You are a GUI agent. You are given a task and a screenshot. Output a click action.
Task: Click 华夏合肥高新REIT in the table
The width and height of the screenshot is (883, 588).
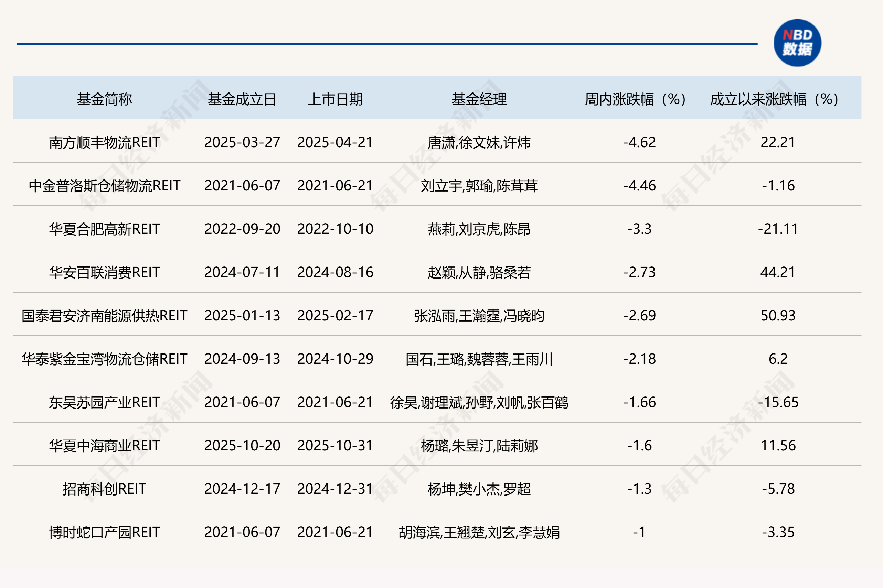[x=104, y=229]
